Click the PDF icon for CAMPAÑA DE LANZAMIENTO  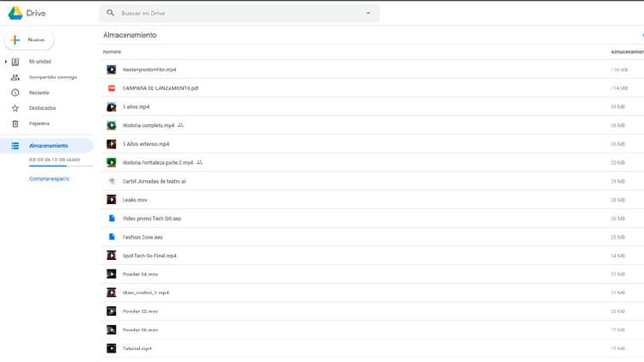click(x=112, y=88)
